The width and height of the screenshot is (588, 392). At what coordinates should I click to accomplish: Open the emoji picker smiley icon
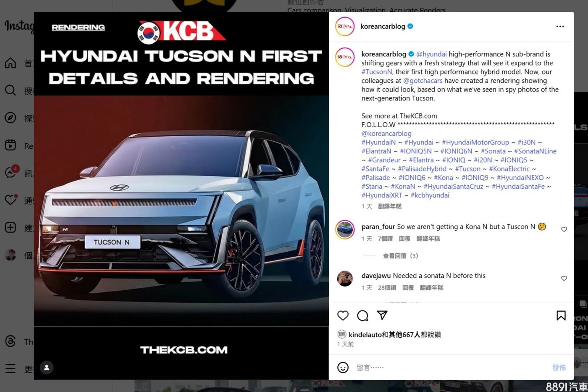[343, 368]
